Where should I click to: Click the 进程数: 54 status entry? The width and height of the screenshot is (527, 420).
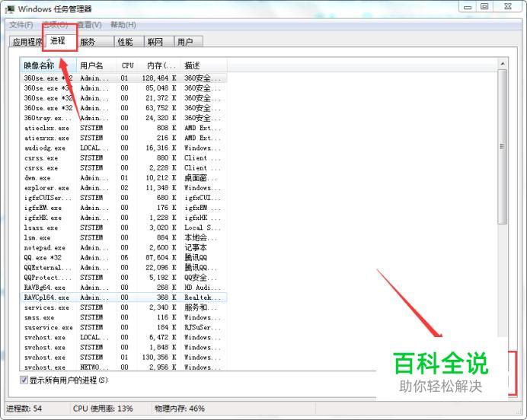24,409
